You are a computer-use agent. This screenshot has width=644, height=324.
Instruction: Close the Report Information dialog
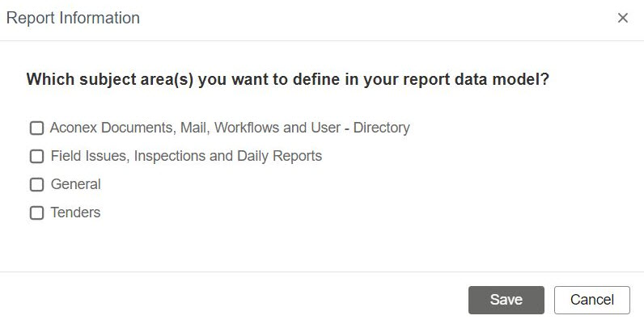pyautogui.click(x=622, y=18)
